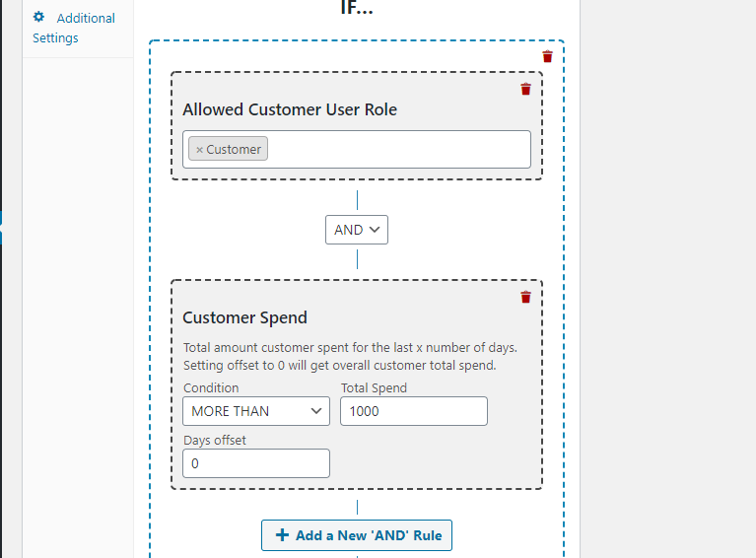Click the Allowed Customer User Role heading
The width and height of the screenshot is (756, 558).
pyautogui.click(x=290, y=109)
